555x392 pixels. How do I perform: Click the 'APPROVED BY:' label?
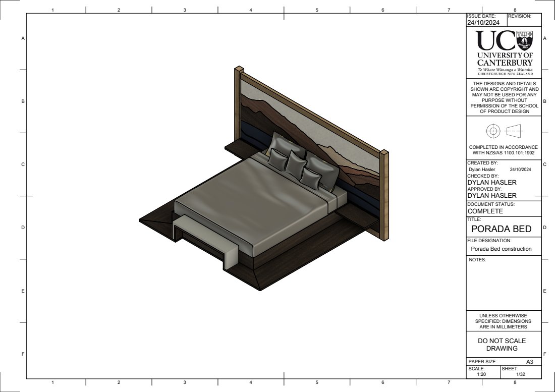[x=484, y=189]
